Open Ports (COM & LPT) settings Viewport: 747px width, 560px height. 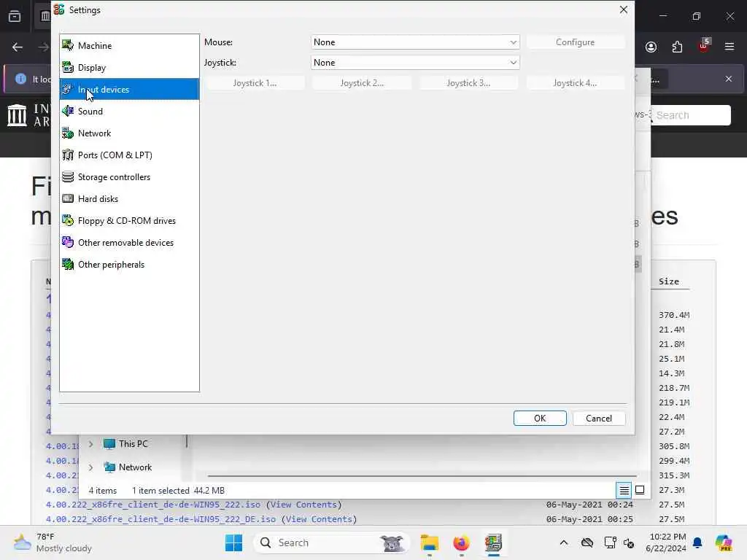[x=129, y=155]
